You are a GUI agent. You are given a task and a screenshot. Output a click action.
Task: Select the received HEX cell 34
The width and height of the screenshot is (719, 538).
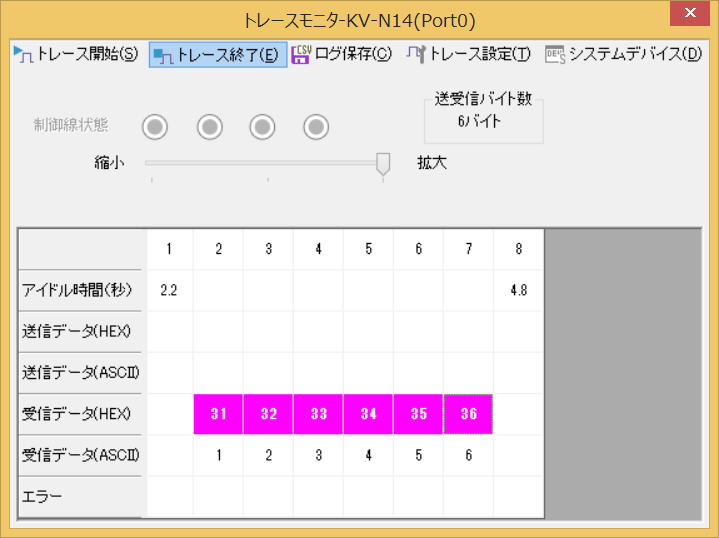point(368,414)
